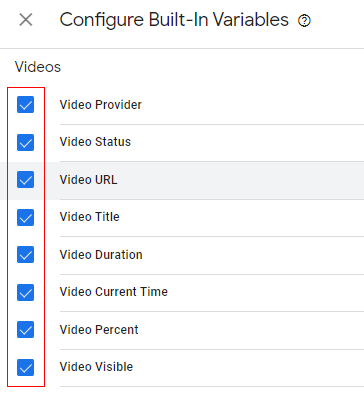Screen dimensions: 364x394
Task: Click the Video Duration label text
Action: coord(101,255)
